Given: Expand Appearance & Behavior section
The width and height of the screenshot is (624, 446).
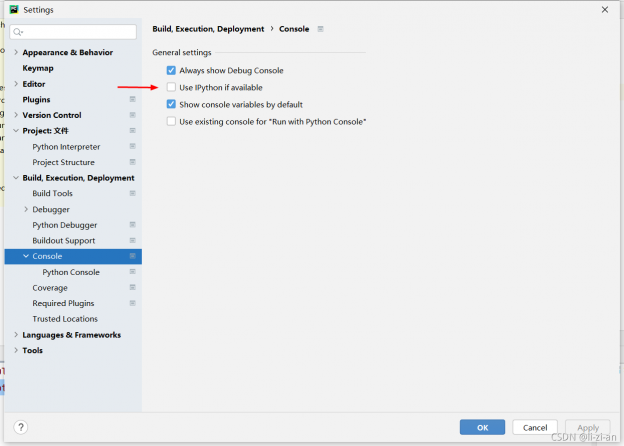Looking at the screenshot, I should tap(16, 53).
